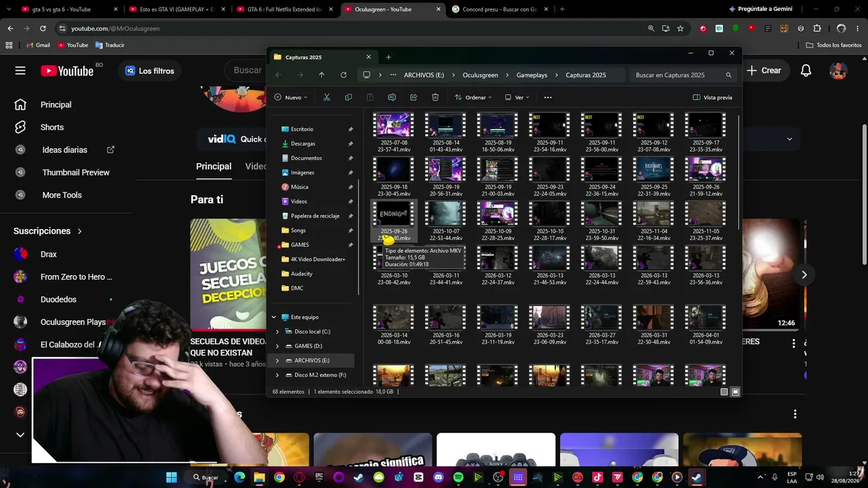This screenshot has height=488, width=868.
Task: Open the Windows Start menu
Action: click(172, 477)
